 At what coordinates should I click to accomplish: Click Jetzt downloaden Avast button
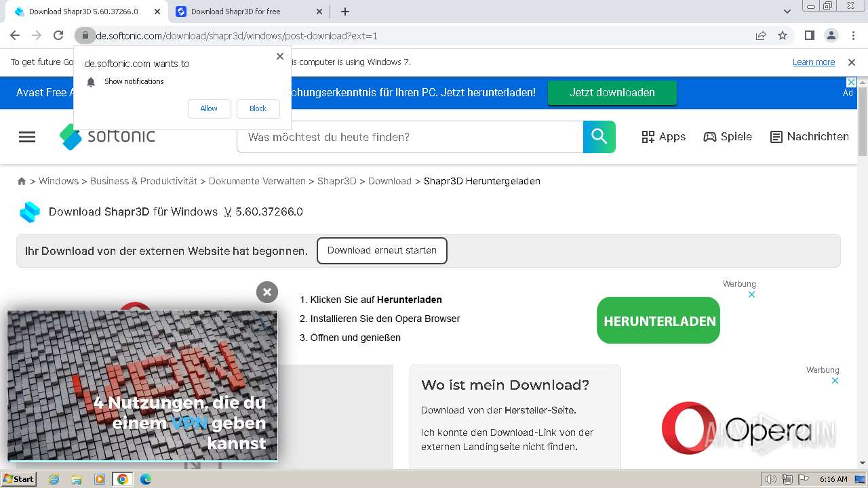click(612, 93)
